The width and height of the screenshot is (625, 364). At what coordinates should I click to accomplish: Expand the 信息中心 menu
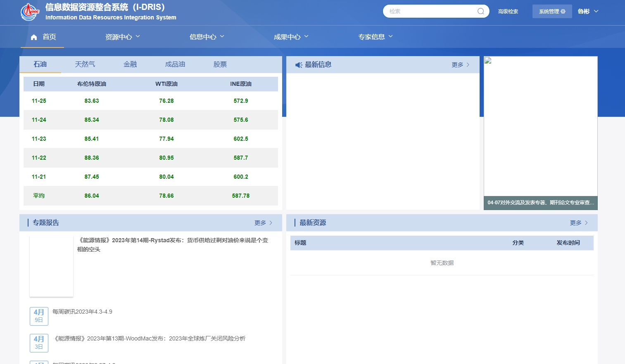(207, 37)
